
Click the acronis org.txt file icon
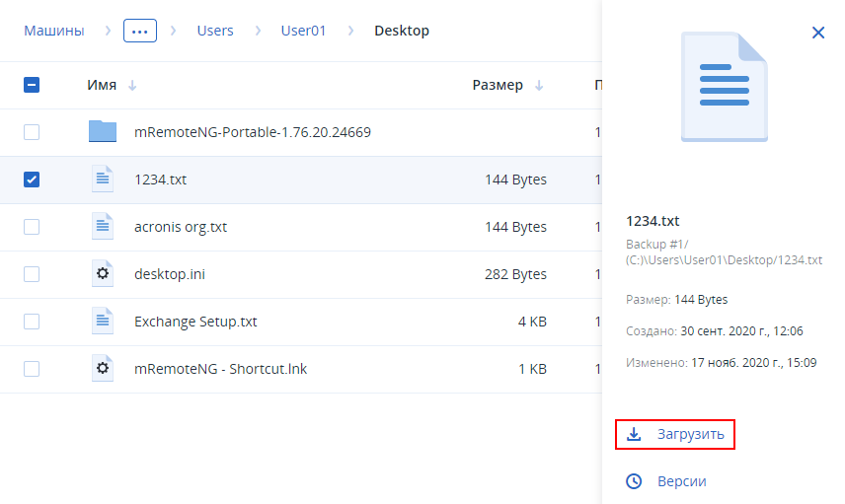click(103, 227)
